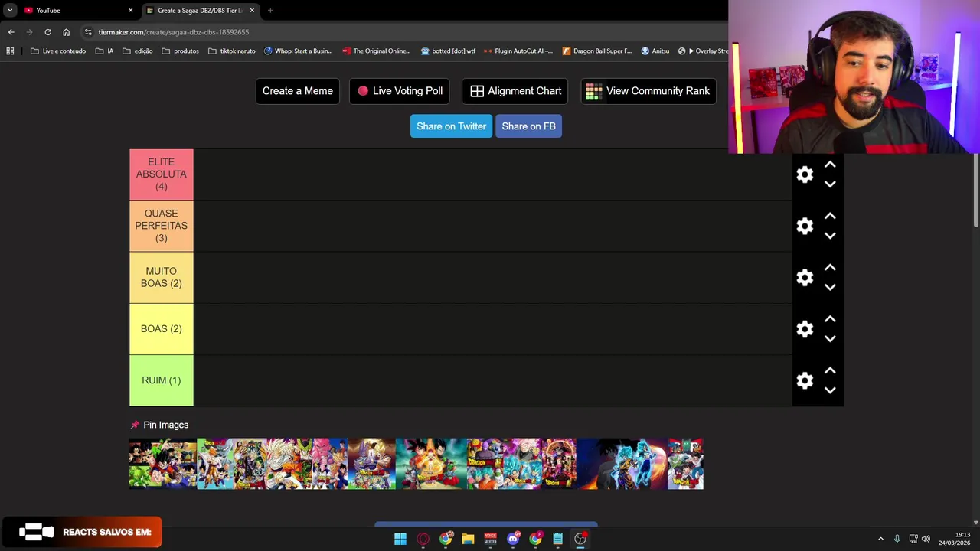Move RUIM row up with chevron

(830, 370)
